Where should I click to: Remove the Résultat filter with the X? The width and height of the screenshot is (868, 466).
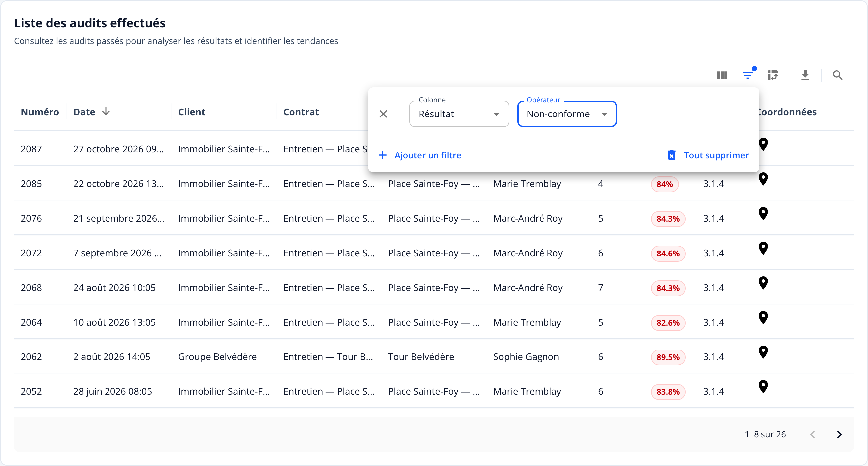pos(383,114)
